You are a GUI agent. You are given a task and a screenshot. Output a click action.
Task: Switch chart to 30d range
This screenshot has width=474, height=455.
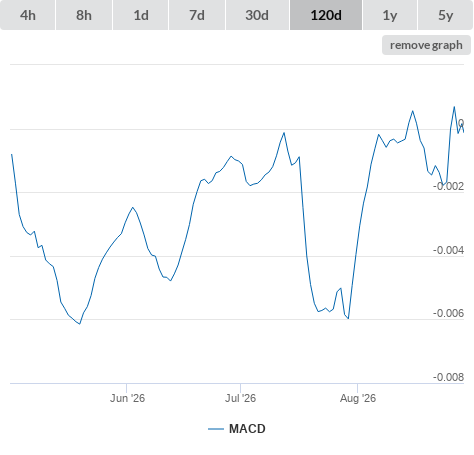point(257,15)
